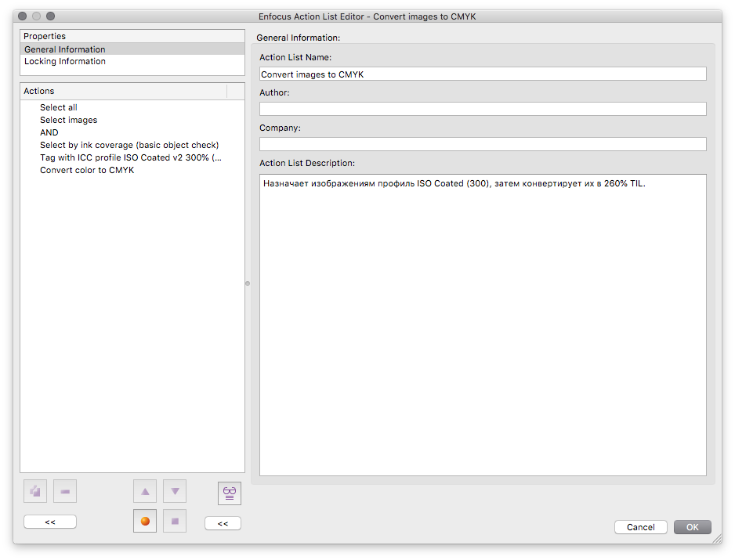The width and height of the screenshot is (735, 560).
Task: Click the Company input field
Action: click(x=483, y=144)
